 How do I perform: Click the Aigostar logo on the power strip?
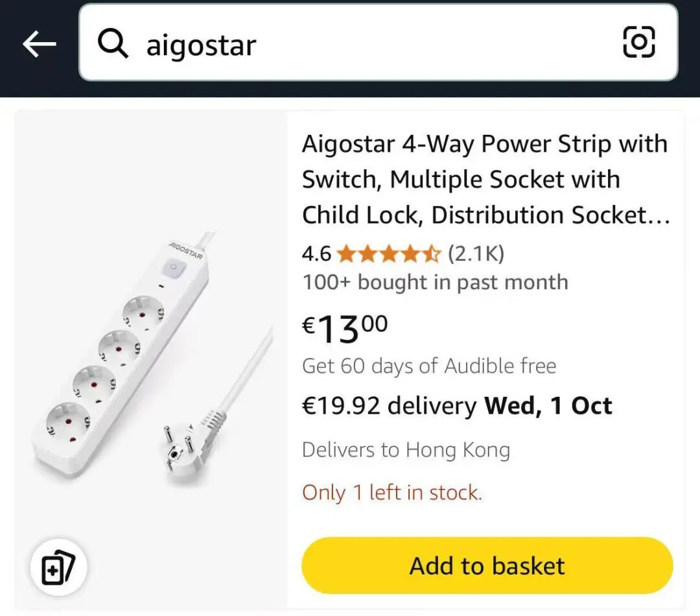186,250
